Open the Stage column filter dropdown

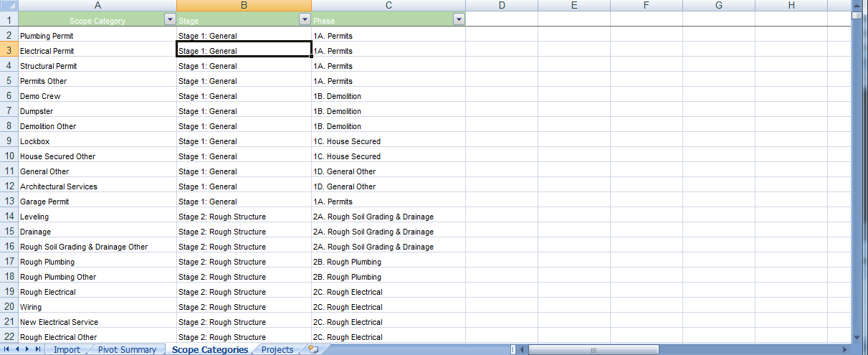coord(305,20)
